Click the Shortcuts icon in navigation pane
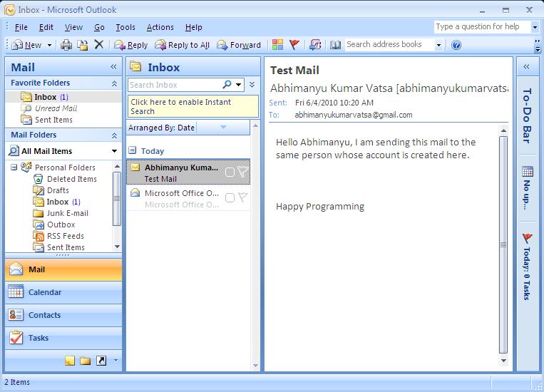 [x=101, y=361]
